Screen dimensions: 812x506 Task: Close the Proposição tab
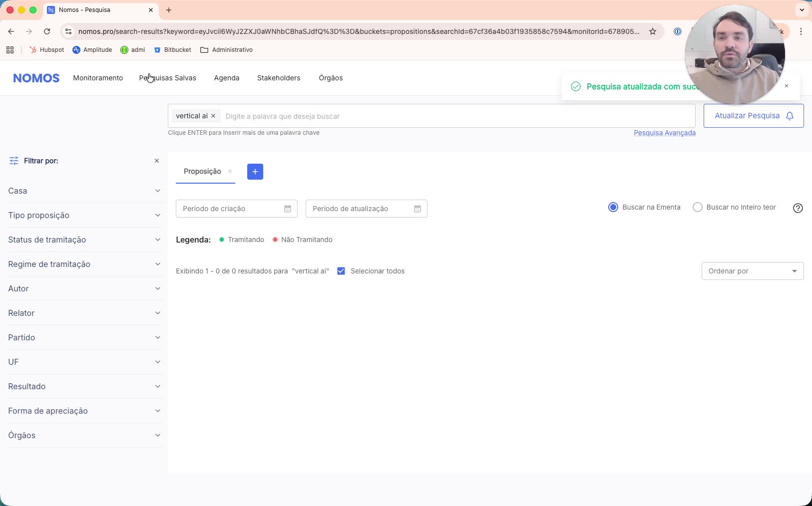click(x=230, y=171)
